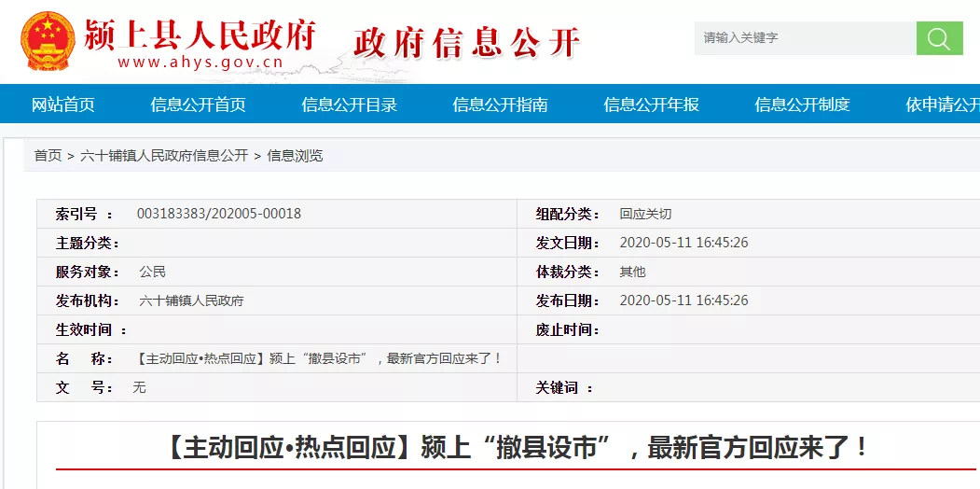Open the 信息公开年报 nav item
Image resolution: width=980 pixels, height=489 pixels.
click(651, 105)
